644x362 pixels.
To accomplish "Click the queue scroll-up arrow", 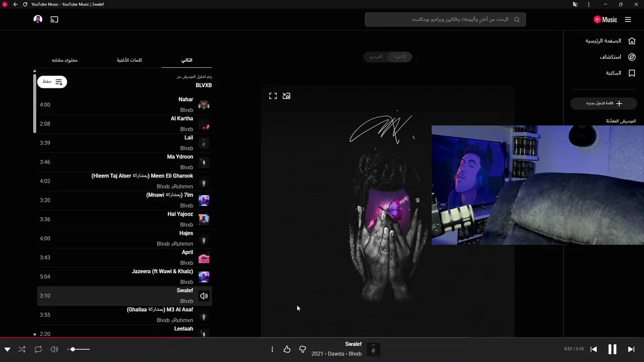I will pos(35,71).
